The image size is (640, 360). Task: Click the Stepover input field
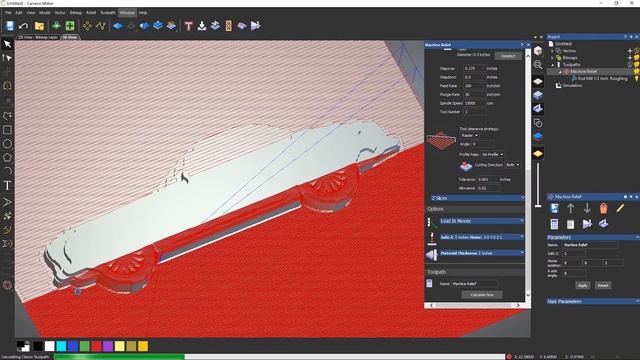pos(474,69)
